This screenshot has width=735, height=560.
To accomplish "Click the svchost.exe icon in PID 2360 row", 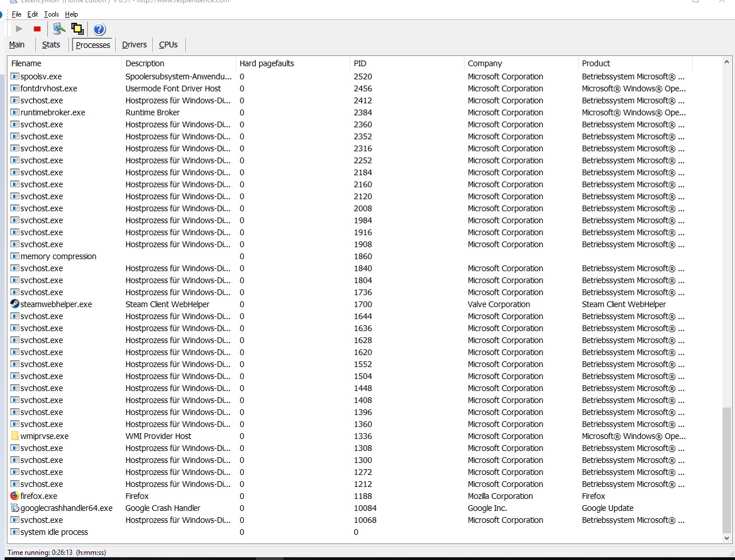I will click(x=15, y=124).
